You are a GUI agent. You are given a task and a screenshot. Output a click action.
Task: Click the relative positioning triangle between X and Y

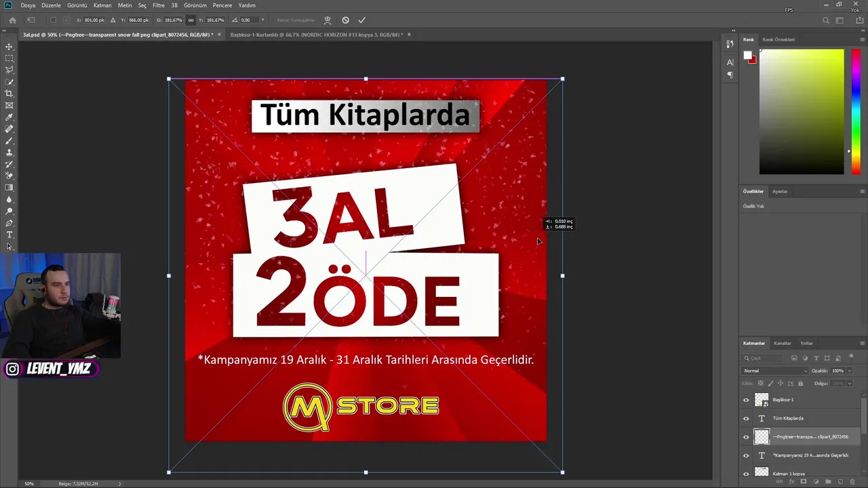[x=113, y=20]
